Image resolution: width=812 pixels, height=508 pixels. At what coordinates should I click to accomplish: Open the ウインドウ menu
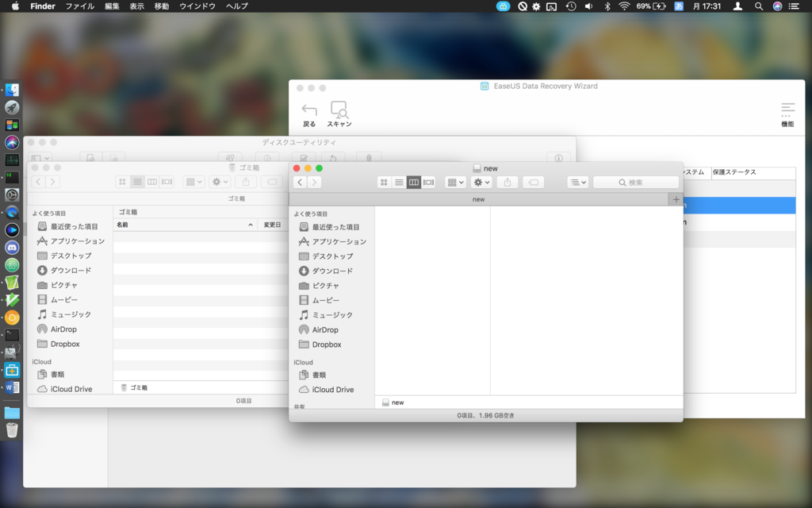tap(197, 6)
